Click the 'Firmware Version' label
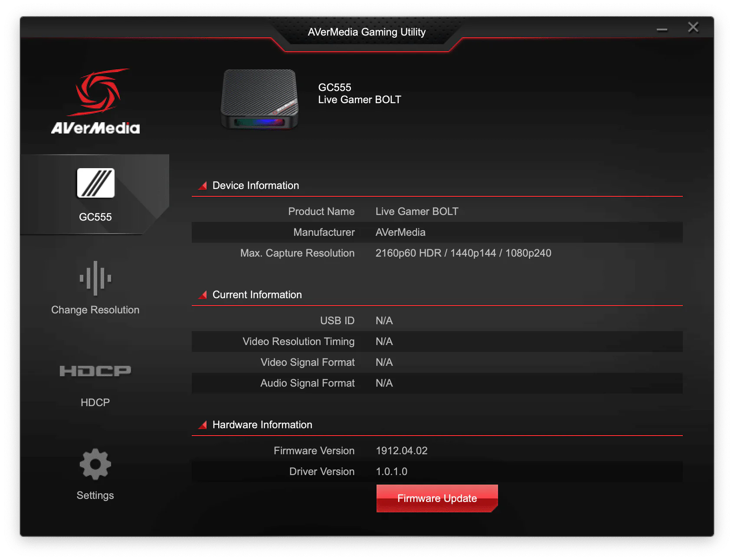 314,451
